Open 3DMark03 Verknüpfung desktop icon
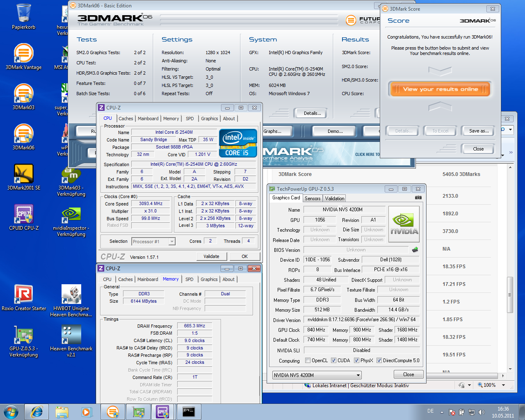 (x=71, y=181)
